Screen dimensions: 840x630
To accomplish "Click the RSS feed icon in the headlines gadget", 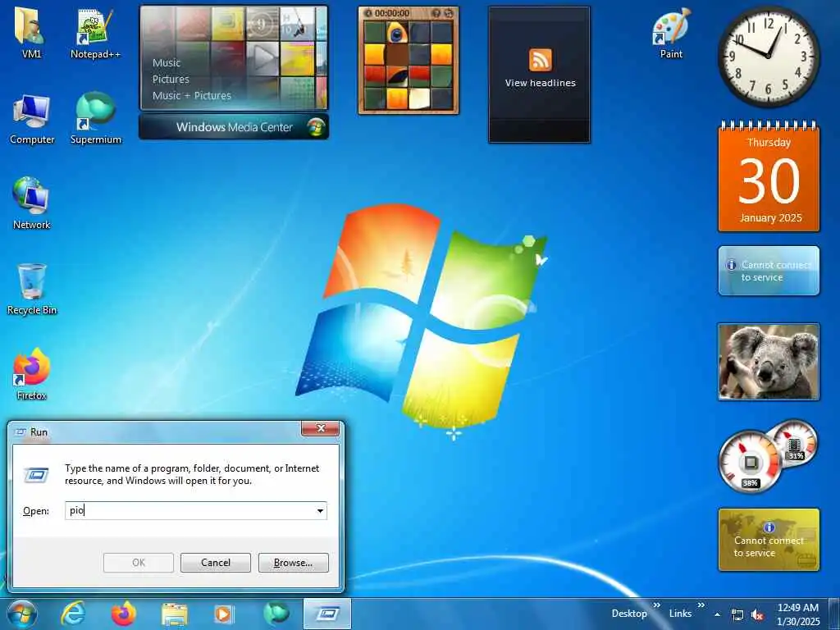I will [x=540, y=59].
